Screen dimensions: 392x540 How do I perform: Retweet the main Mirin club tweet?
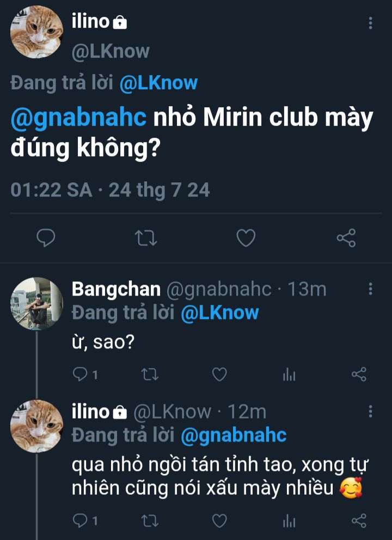pos(145,238)
